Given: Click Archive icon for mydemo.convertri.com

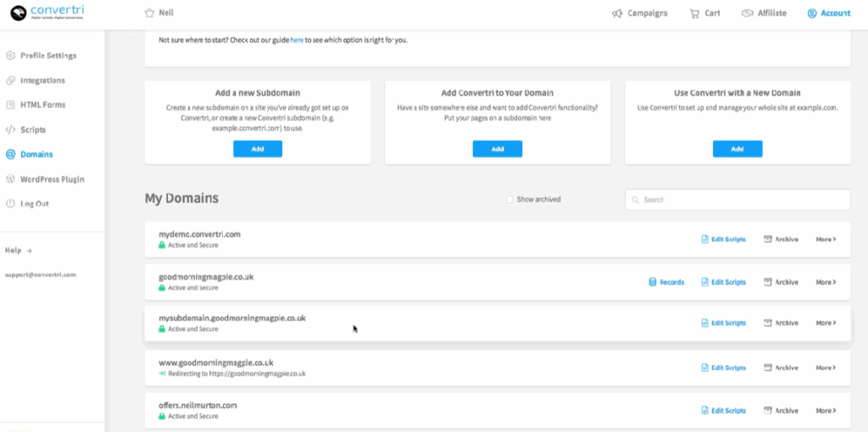Looking at the screenshot, I should (768, 239).
